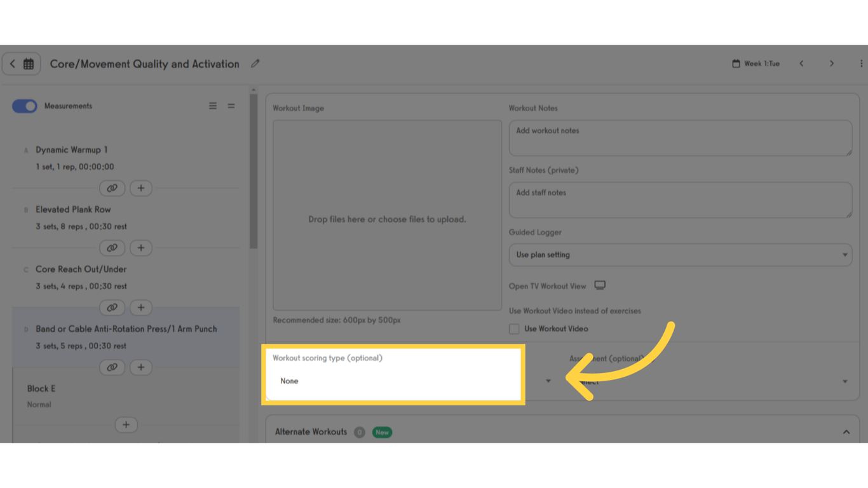Viewport: 868px width, 488px height.
Task: Collapse the Alternate Workouts section chevron
Action: point(846,432)
